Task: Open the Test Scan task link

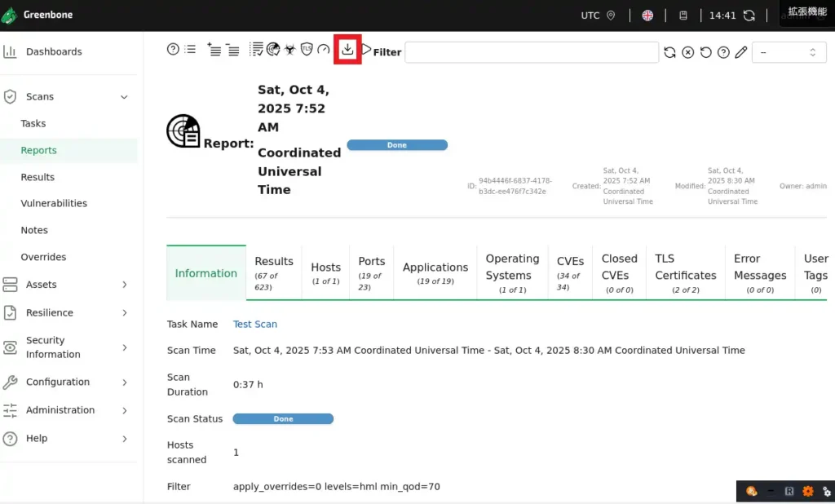Action: (x=254, y=324)
